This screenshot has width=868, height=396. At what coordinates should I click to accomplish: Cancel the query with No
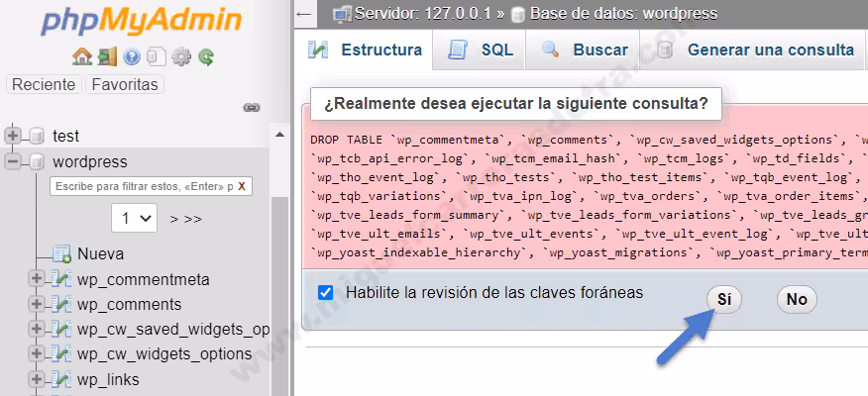[x=797, y=299]
